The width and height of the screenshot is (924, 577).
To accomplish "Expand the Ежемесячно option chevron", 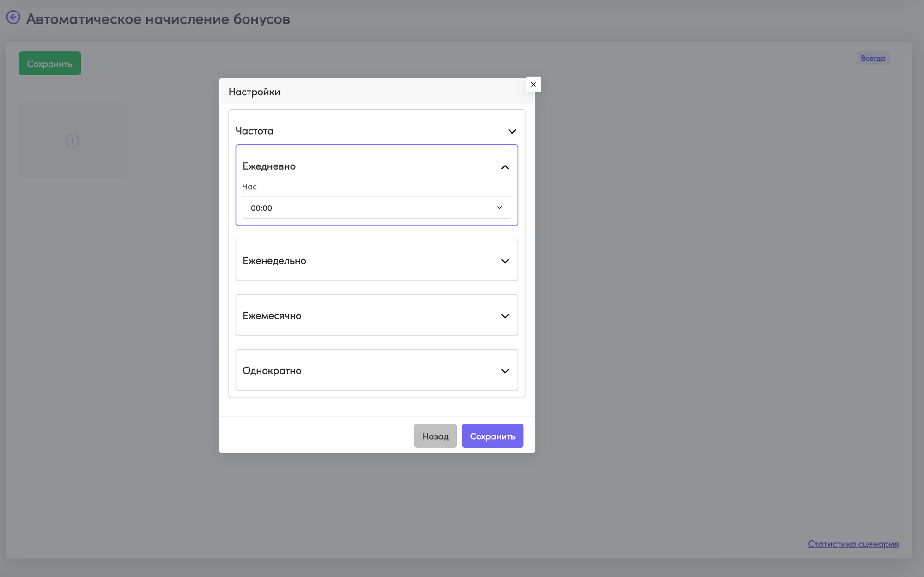I will pos(505,316).
